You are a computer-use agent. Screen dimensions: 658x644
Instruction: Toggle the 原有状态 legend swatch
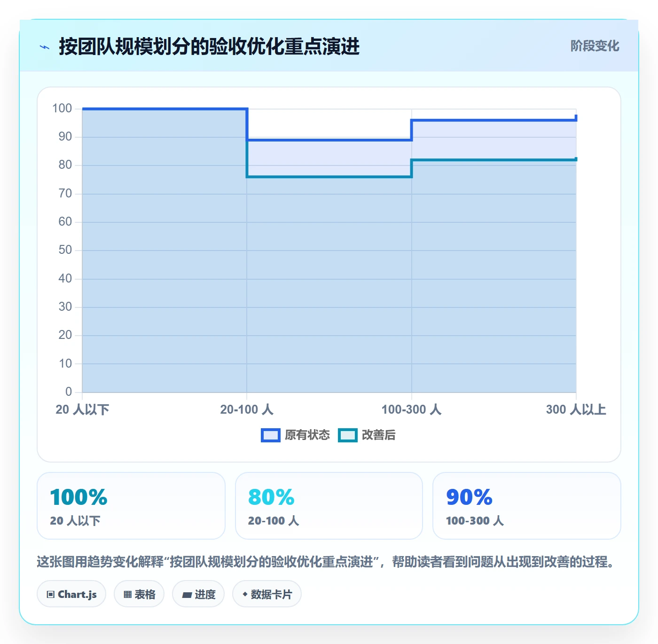click(271, 435)
